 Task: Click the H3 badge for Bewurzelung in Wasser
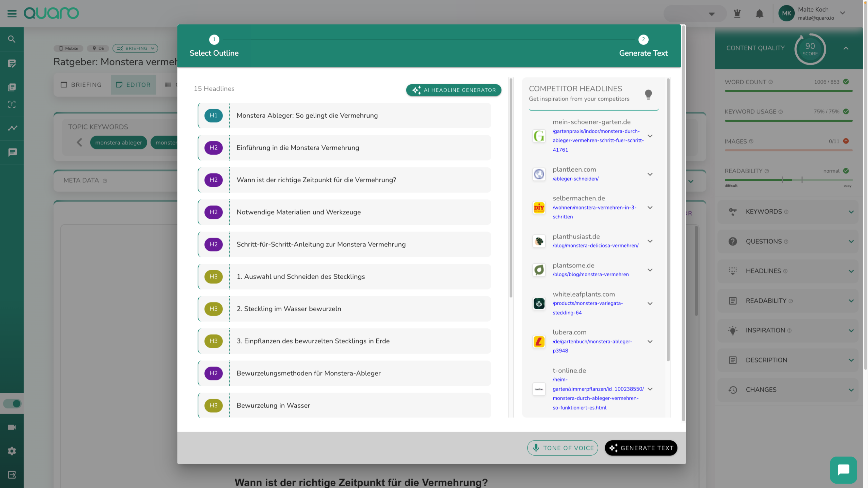[213, 405]
